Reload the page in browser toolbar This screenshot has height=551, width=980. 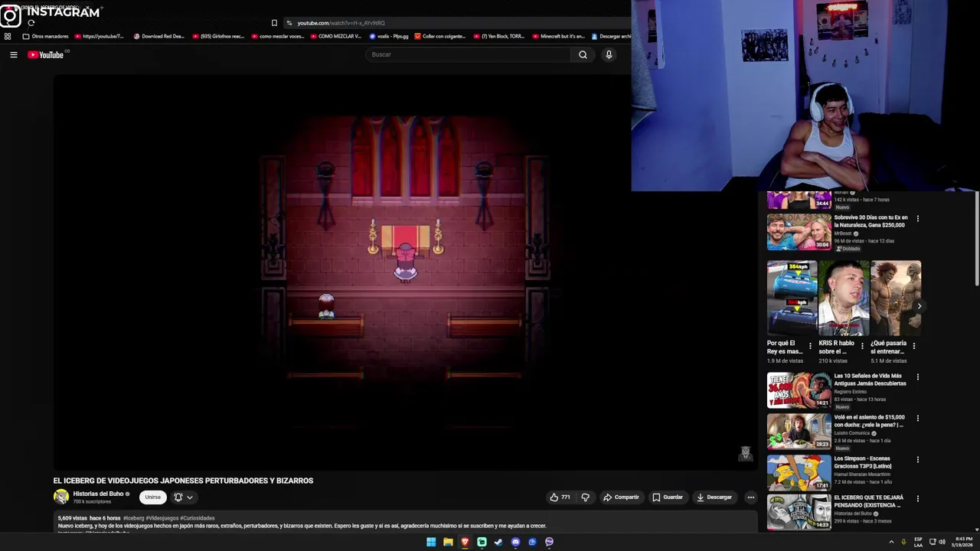(x=31, y=23)
